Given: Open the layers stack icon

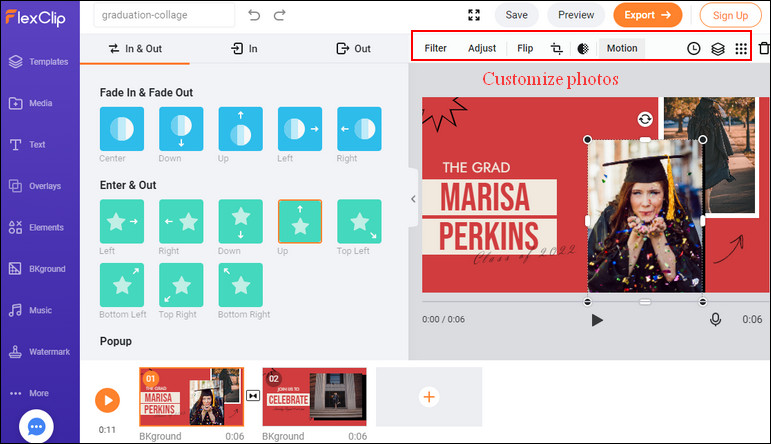Looking at the screenshot, I should coord(718,49).
